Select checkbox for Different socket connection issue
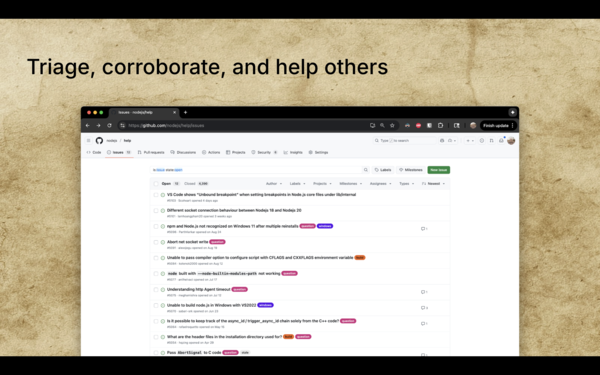The image size is (600, 375). pos(156,210)
